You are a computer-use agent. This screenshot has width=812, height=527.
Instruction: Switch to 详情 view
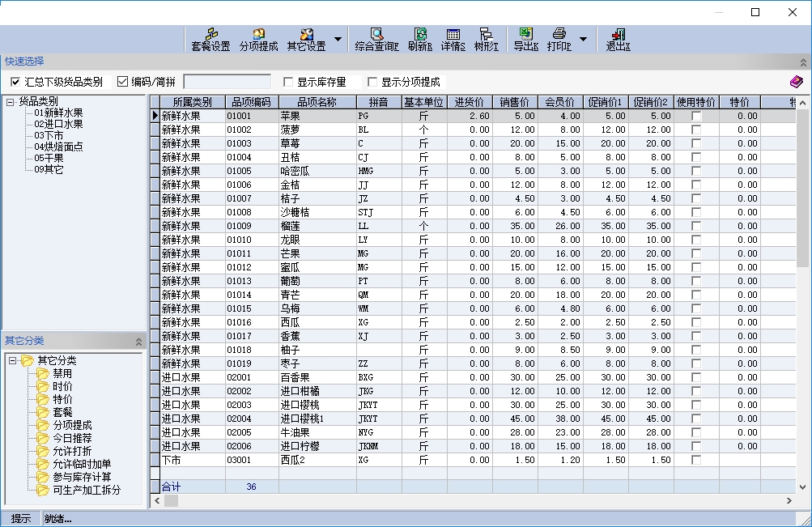[x=453, y=39]
